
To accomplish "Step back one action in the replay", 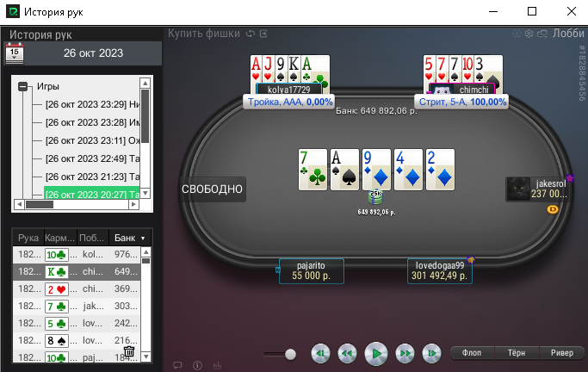I will point(347,354).
